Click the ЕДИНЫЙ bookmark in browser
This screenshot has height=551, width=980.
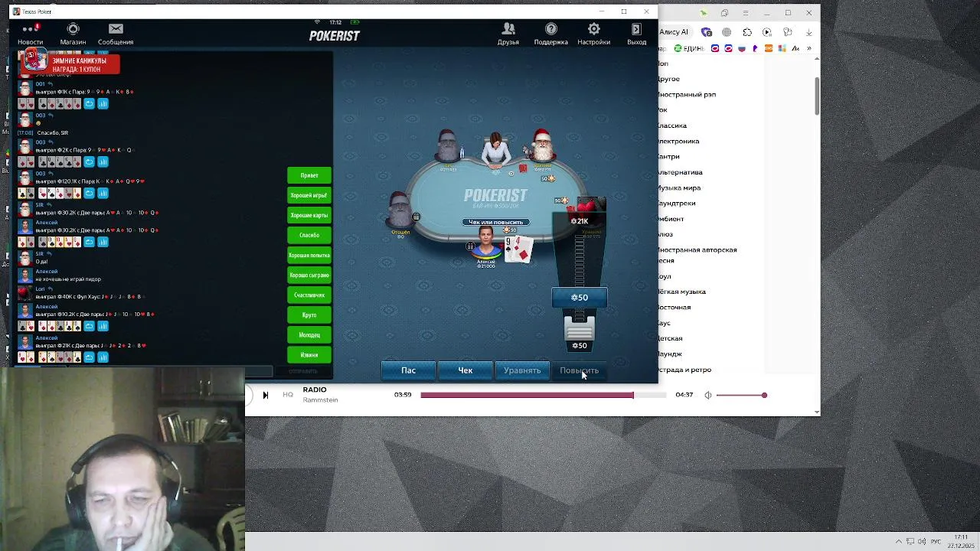click(x=688, y=48)
